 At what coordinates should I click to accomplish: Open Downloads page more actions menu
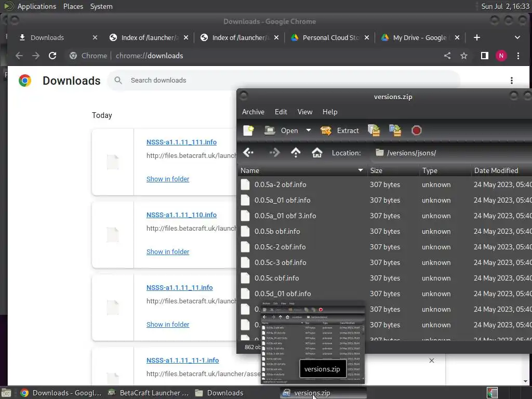[512, 81]
